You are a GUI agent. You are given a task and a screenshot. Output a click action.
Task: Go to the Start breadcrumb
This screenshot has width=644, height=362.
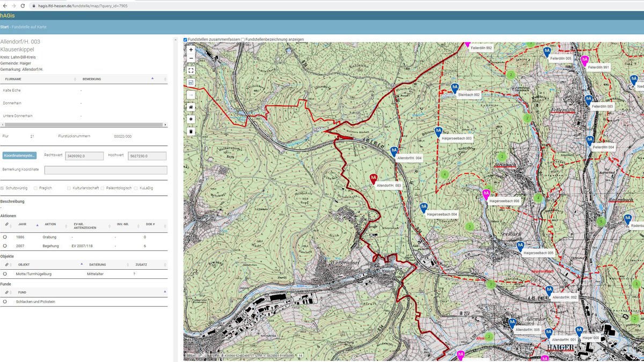pos(4,27)
